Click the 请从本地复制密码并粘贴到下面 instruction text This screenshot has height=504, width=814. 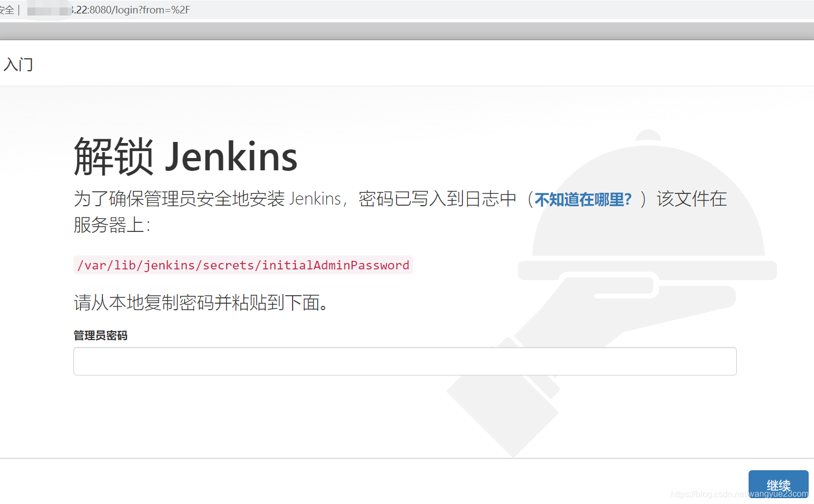(x=201, y=303)
